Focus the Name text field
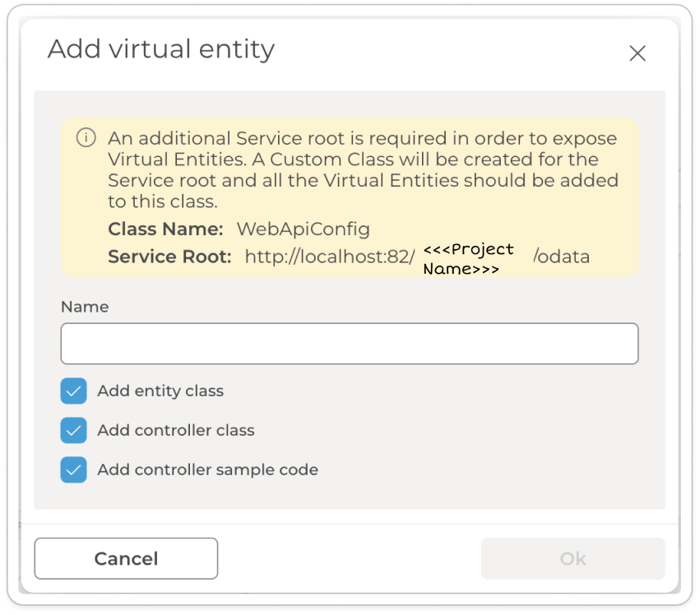This screenshot has height=615, width=700. (x=350, y=344)
